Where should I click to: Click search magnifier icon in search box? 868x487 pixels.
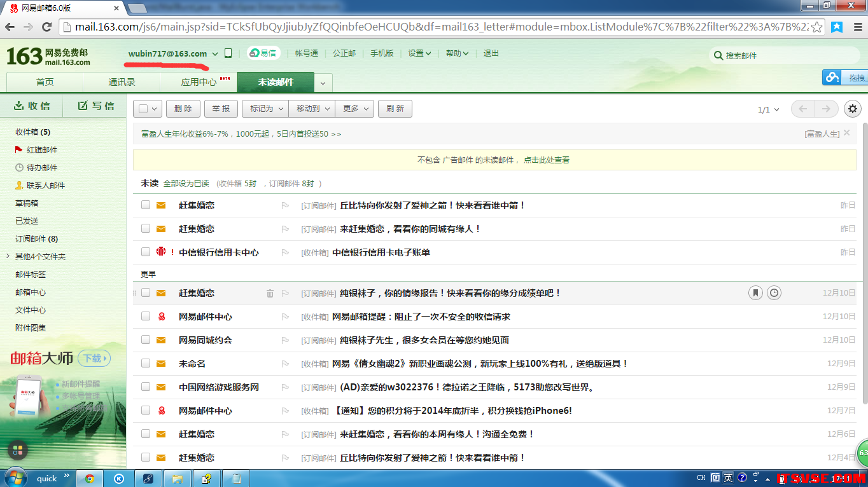pyautogui.click(x=718, y=55)
